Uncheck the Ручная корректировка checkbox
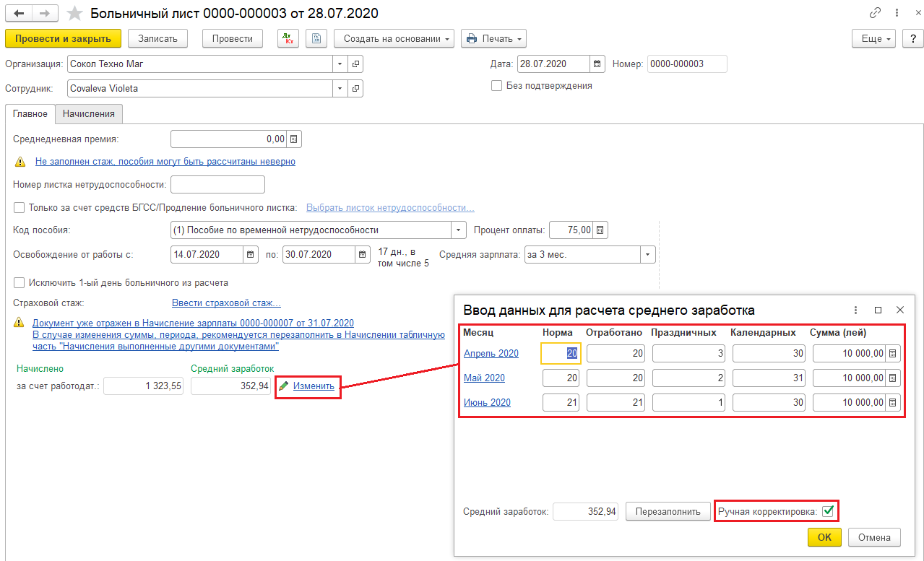The height and width of the screenshot is (561, 924). point(828,511)
